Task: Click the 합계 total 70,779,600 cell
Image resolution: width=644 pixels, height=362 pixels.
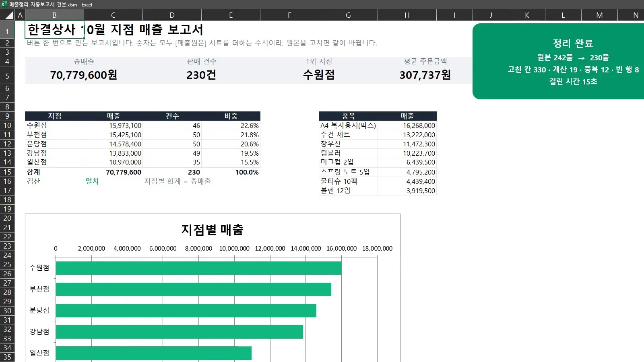Action: pos(113,172)
